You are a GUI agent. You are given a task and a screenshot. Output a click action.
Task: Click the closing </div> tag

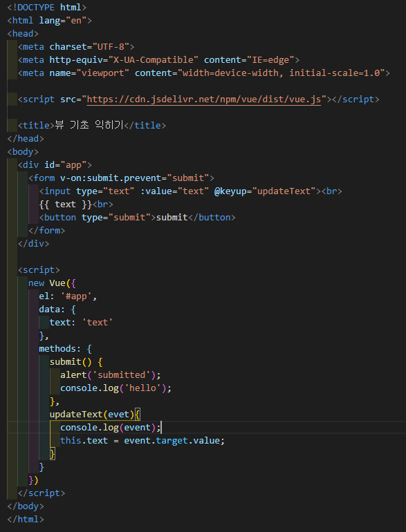click(x=34, y=244)
